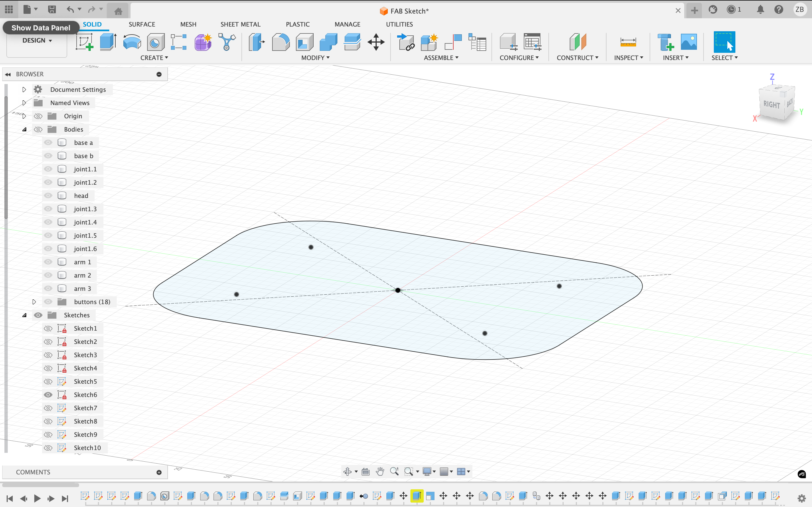Click the Fillet tool icon
The height and width of the screenshot is (507, 812).
[x=280, y=42]
